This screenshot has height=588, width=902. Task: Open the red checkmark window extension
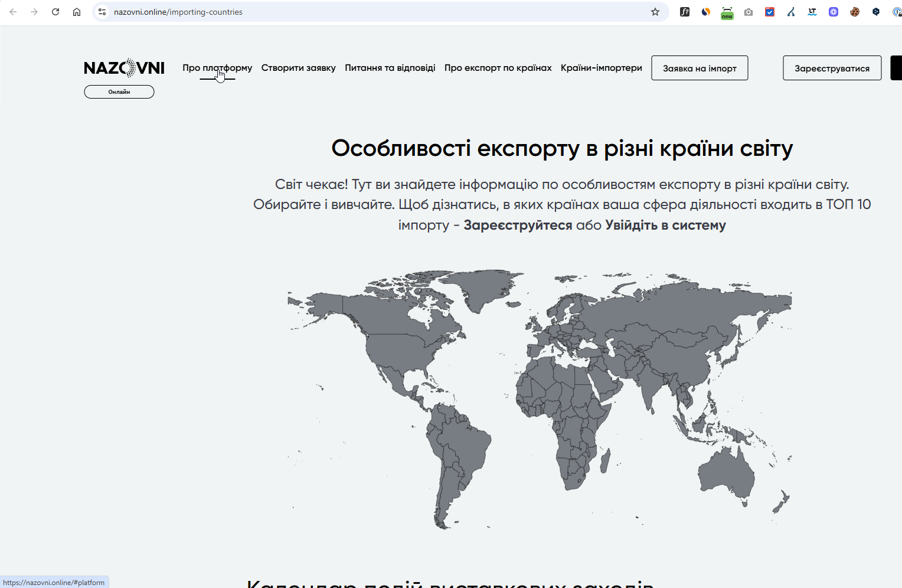(770, 12)
